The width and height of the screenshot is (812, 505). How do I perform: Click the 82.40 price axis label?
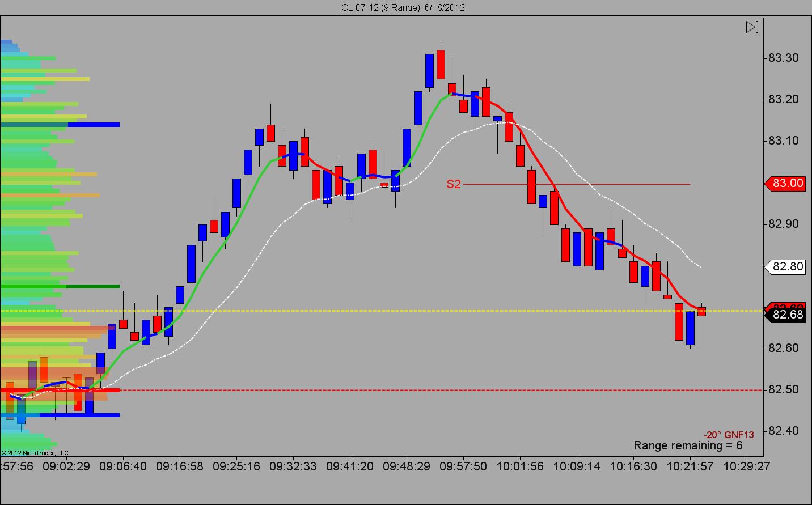[x=783, y=431]
